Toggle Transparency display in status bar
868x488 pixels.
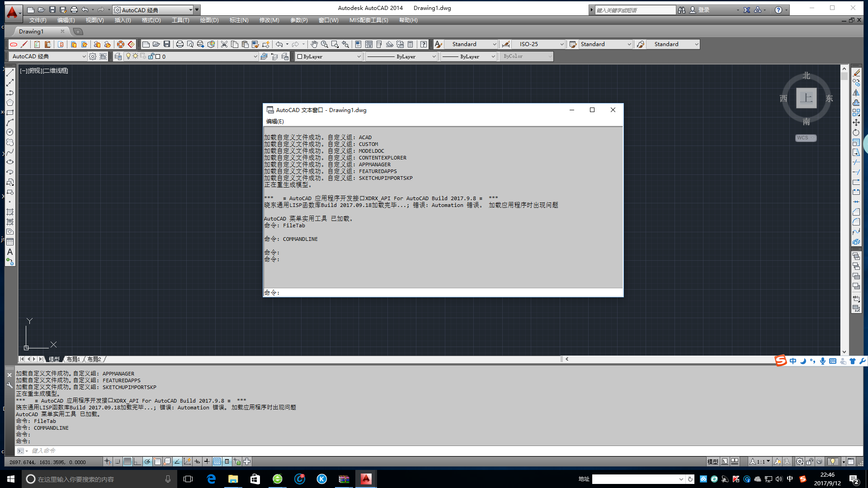coord(217,461)
